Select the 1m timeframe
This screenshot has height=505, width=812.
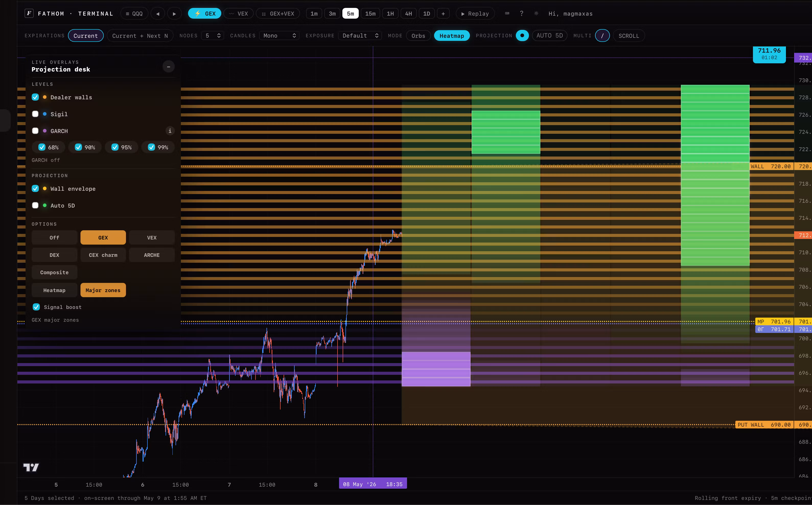pos(314,14)
